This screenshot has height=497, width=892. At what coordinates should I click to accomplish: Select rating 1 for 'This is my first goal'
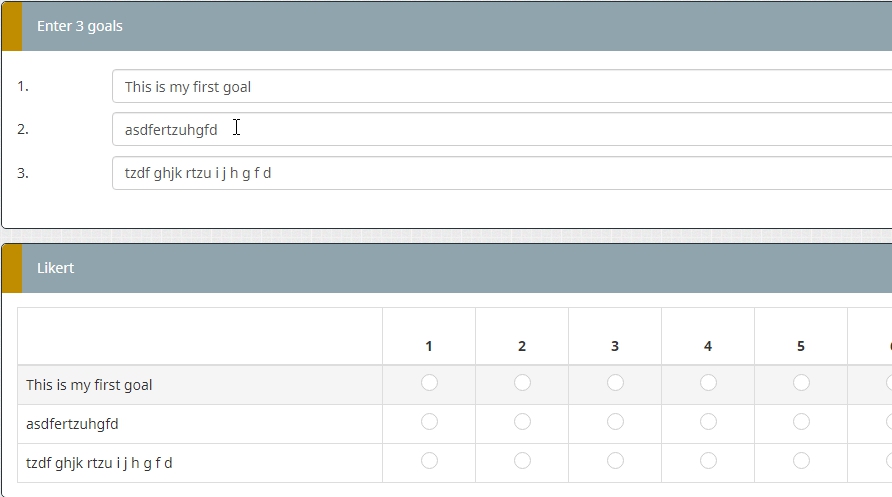coord(429,383)
